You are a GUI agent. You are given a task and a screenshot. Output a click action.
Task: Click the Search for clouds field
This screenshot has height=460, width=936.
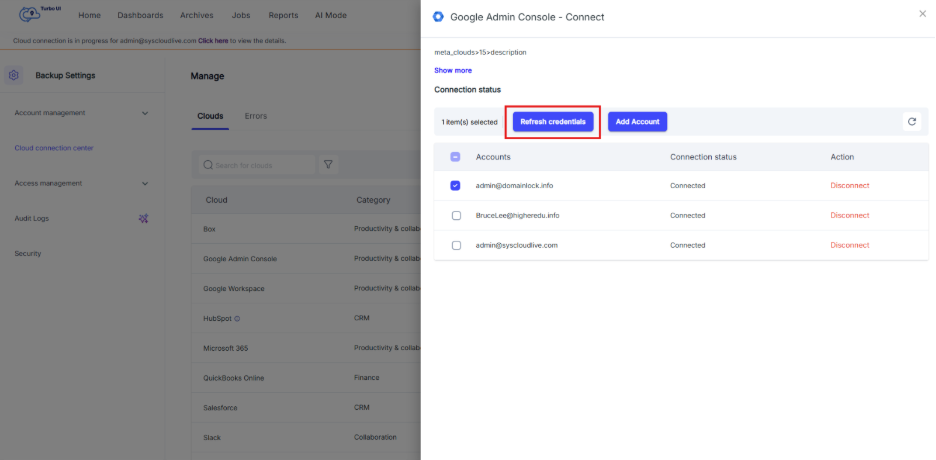(x=256, y=164)
